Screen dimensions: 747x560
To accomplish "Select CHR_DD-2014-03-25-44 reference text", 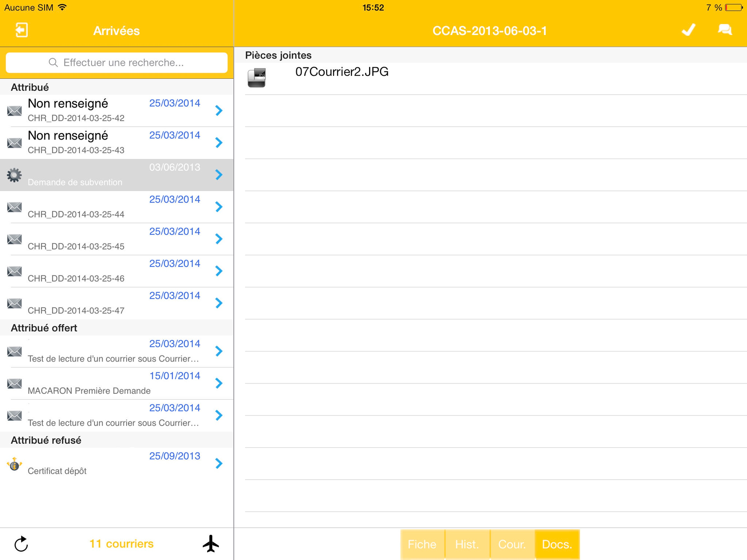I will pos(76,214).
